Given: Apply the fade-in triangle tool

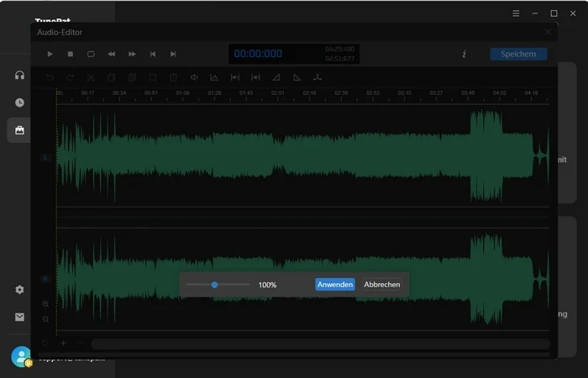Looking at the screenshot, I should tap(276, 77).
